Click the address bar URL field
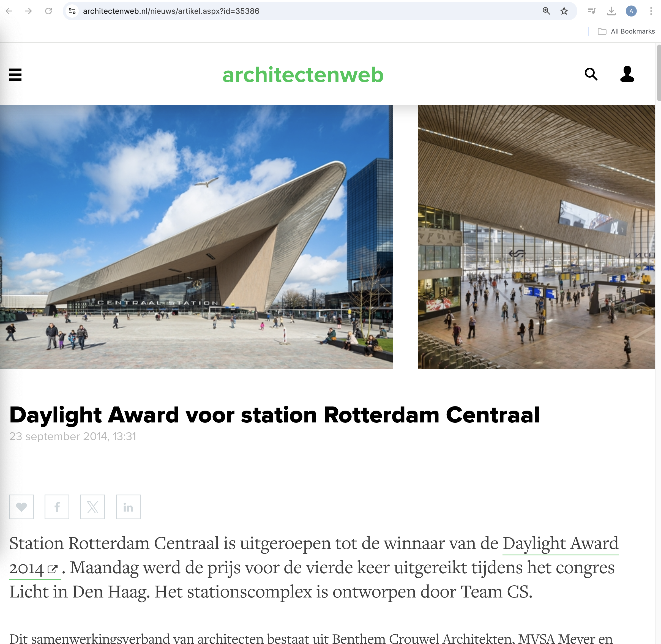661x644 pixels. click(x=304, y=11)
